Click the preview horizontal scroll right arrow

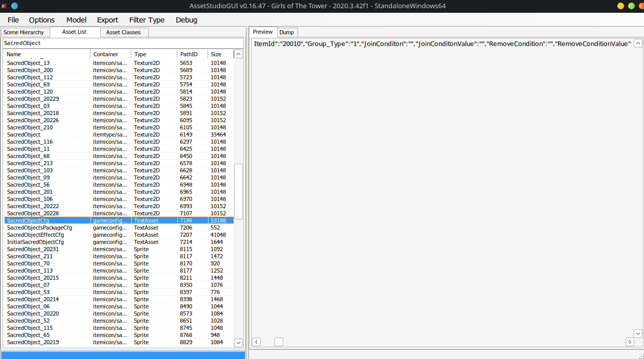click(x=630, y=342)
